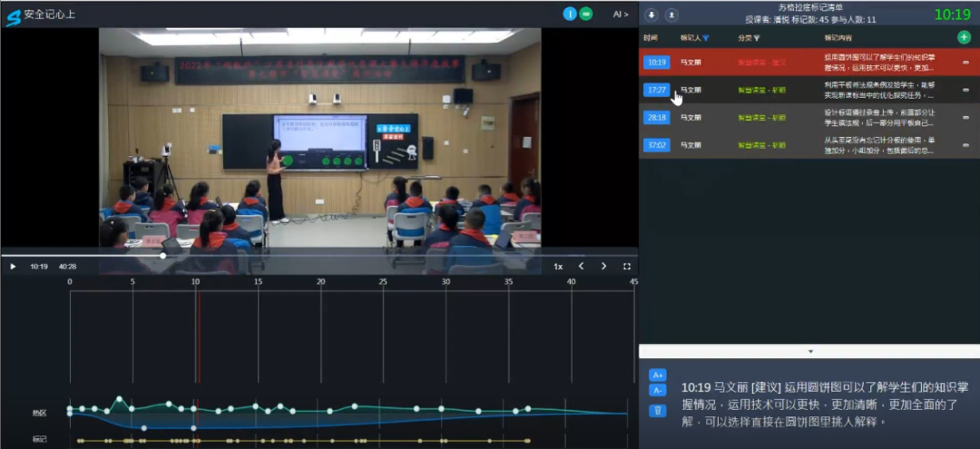
Task: Jump to the 17:27 timestamp marker
Action: [x=656, y=90]
